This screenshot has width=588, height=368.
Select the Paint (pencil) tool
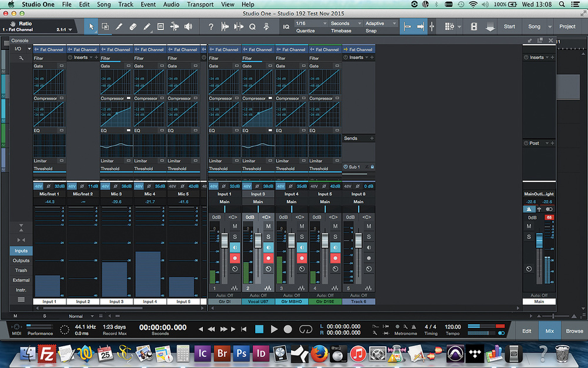(x=146, y=26)
